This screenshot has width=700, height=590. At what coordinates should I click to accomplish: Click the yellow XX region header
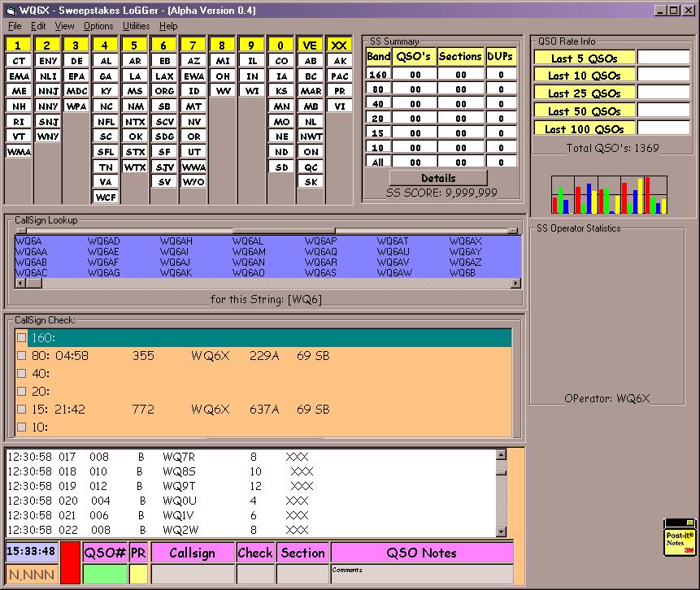click(x=340, y=46)
